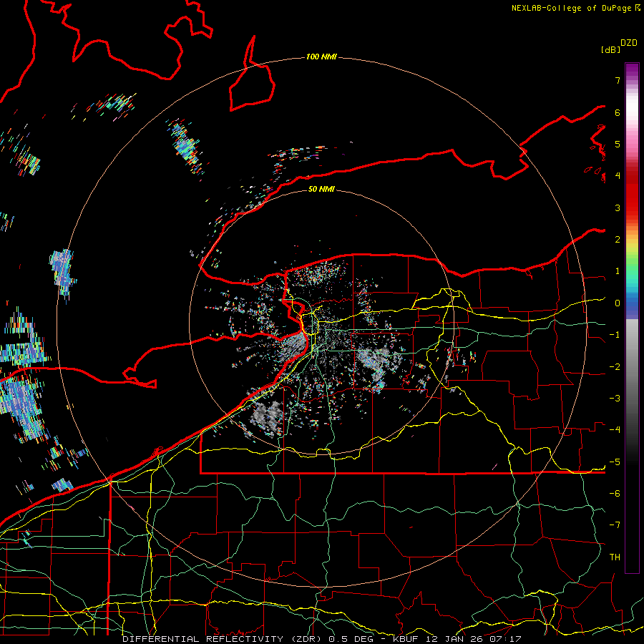Click the 6 dB value on color scale
This screenshot has width=644, height=644.
(x=618, y=112)
